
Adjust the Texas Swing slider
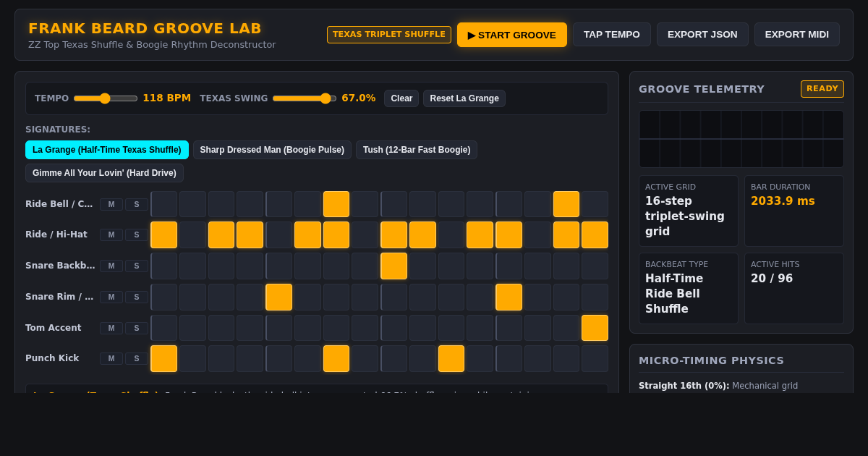pos(305,98)
